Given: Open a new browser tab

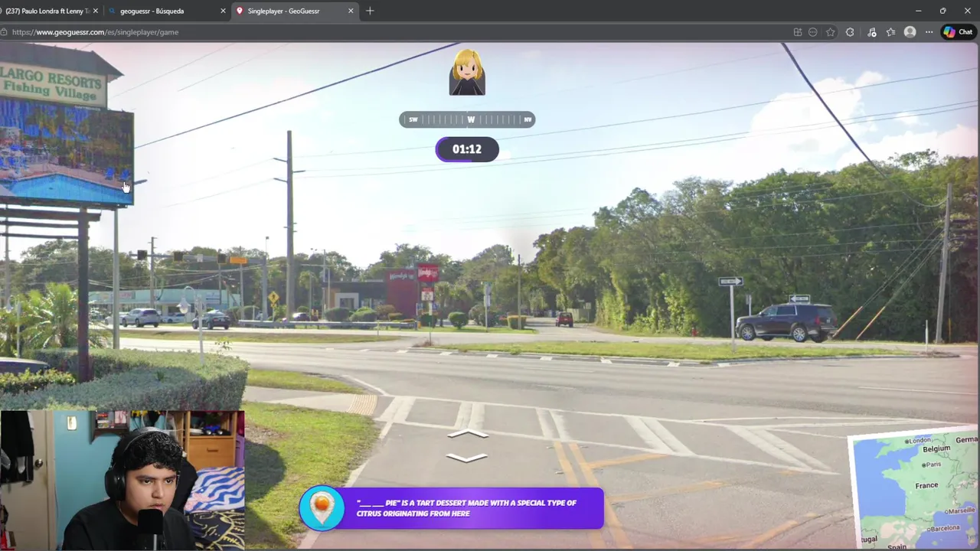Looking at the screenshot, I should 370,11.
